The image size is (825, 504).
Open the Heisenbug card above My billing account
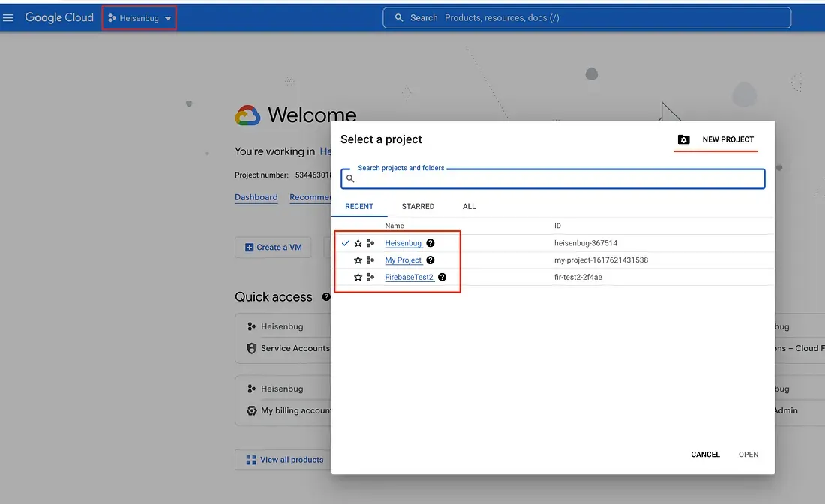pyautogui.click(x=282, y=388)
